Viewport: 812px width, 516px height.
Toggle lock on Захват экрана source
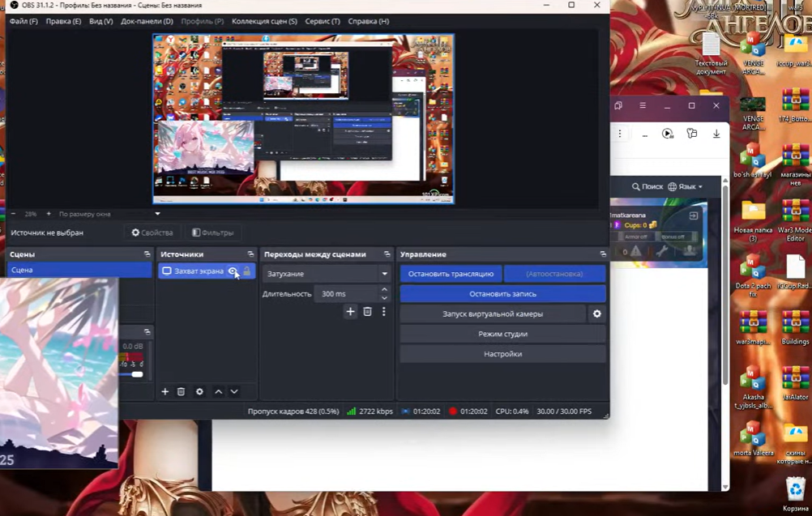[x=247, y=271]
